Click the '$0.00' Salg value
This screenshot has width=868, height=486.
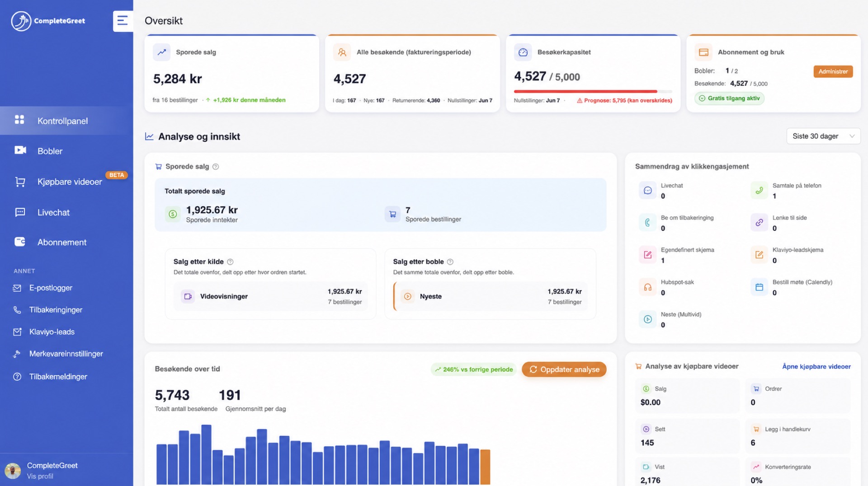pyautogui.click(x=650, y=402)
